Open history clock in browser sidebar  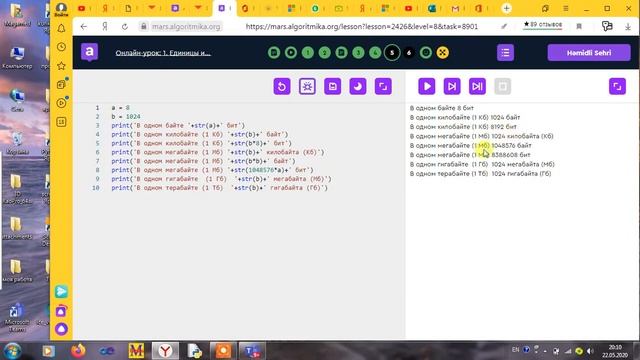[61, 47]
